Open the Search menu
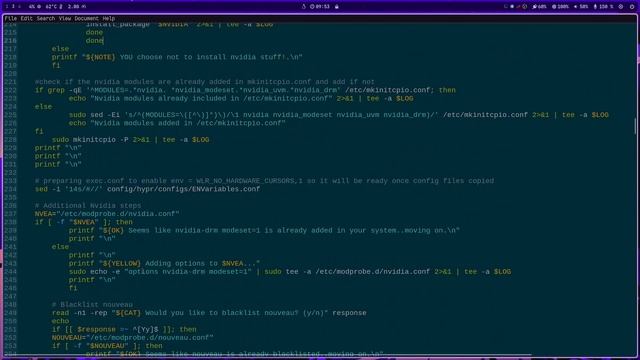640x360 pixels. click(45, 18)
